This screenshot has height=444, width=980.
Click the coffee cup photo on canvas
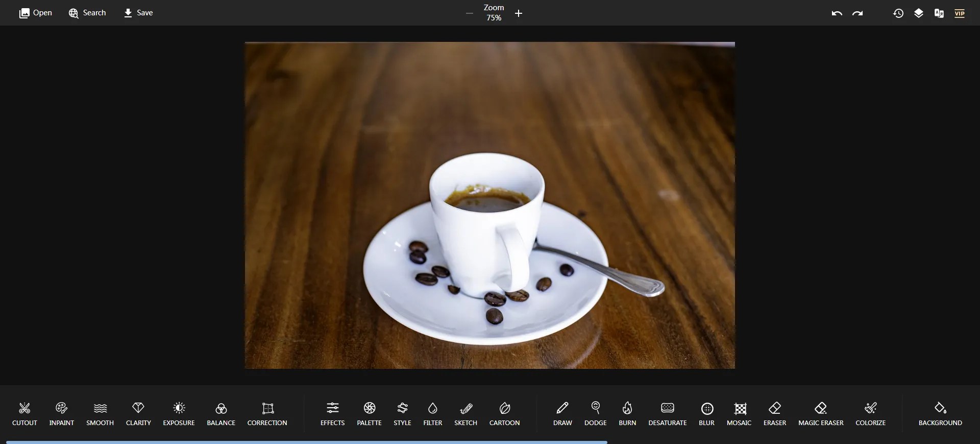click(490, 205)
